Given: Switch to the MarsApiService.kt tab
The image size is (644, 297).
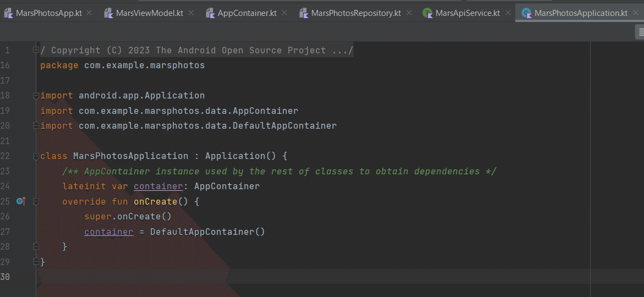Looking at the screenshot, I should (467, 13).
